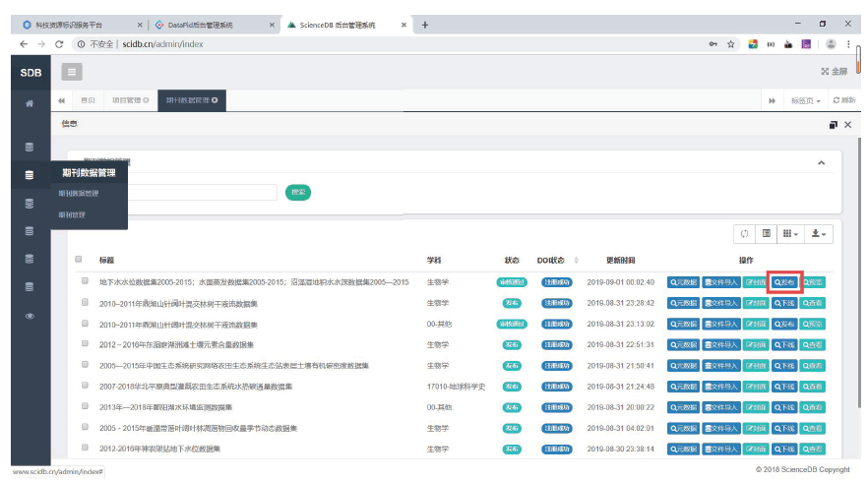The image size is (868, 480).
Task: Click the eye icon in sidebar
Action: tap(30, 316)
